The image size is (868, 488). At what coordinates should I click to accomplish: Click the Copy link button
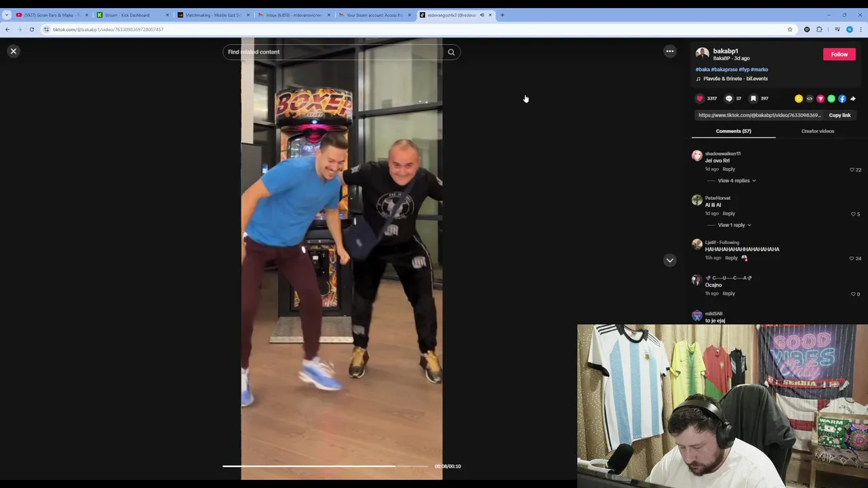[840, 115]
